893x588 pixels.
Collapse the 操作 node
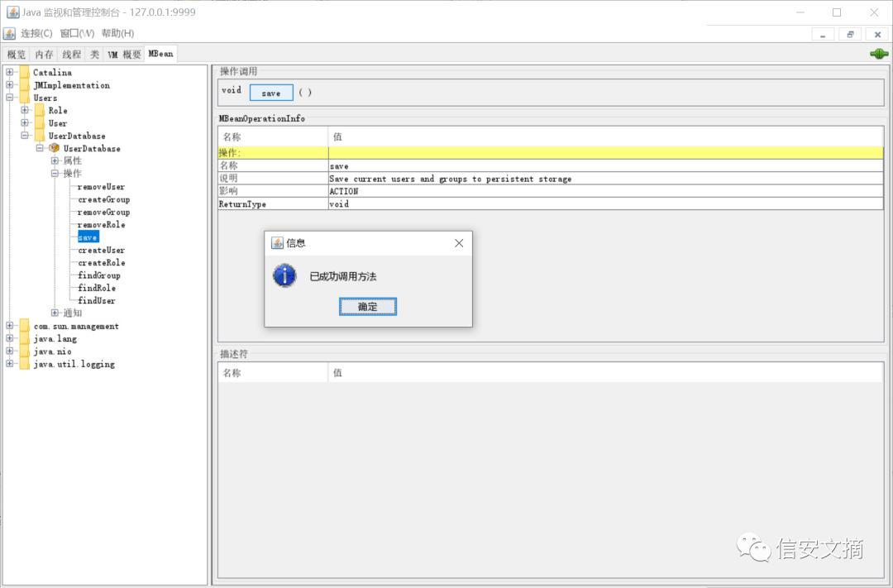pos(55,173)
